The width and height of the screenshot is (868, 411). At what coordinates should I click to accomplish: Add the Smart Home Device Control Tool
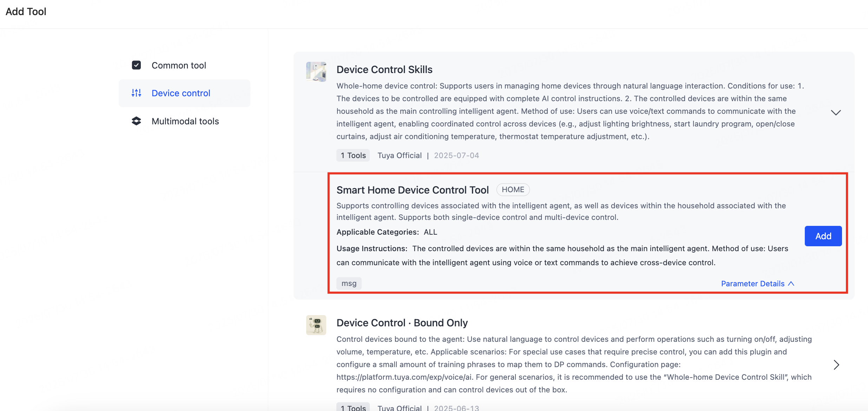(x=823, y=236)
